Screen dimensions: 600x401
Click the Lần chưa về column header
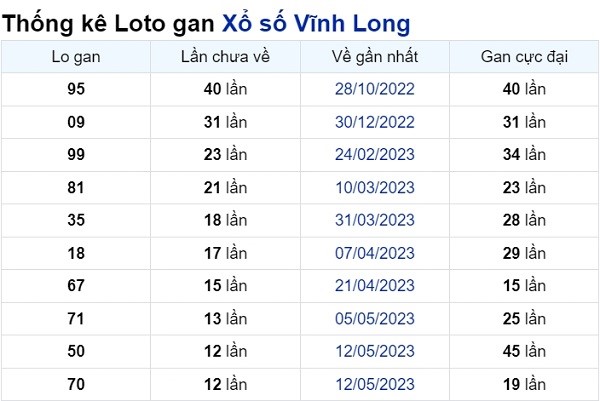pyautogui.click(x=225, y=57)
